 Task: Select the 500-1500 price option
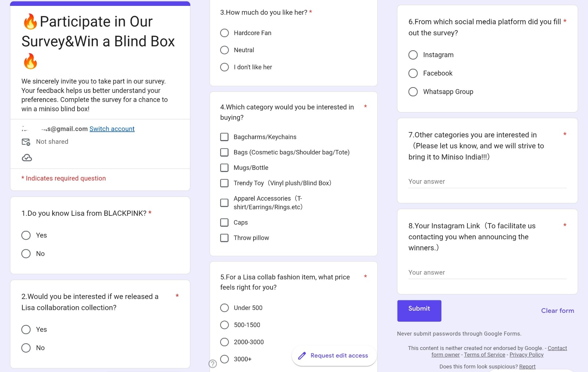click(x=225, y=325)
